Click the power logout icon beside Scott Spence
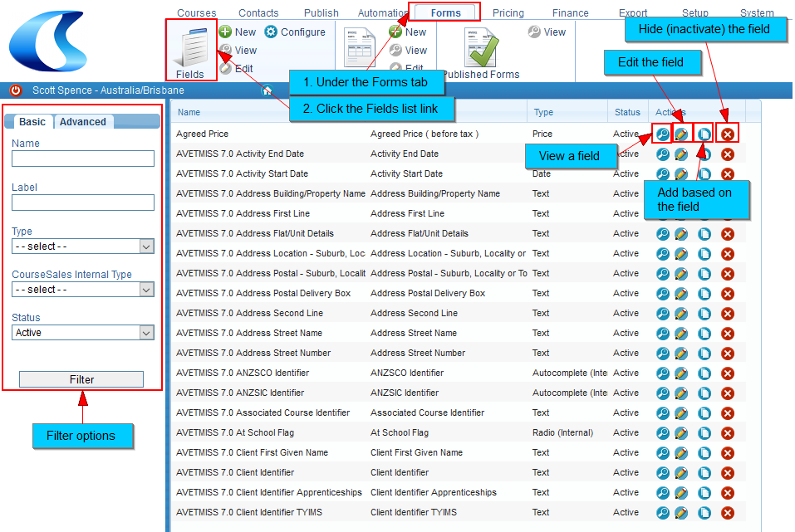This screenshot has width=795, height=532. click(x=16, y=90)
